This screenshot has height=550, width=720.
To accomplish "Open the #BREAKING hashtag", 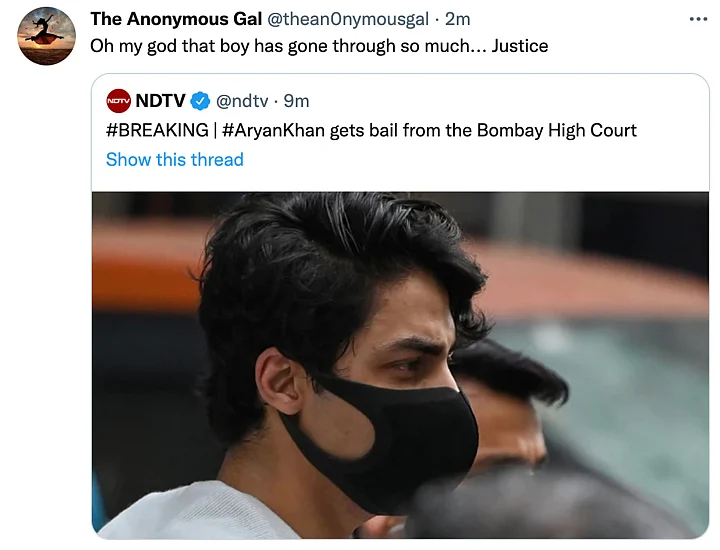I will (157, 130).
